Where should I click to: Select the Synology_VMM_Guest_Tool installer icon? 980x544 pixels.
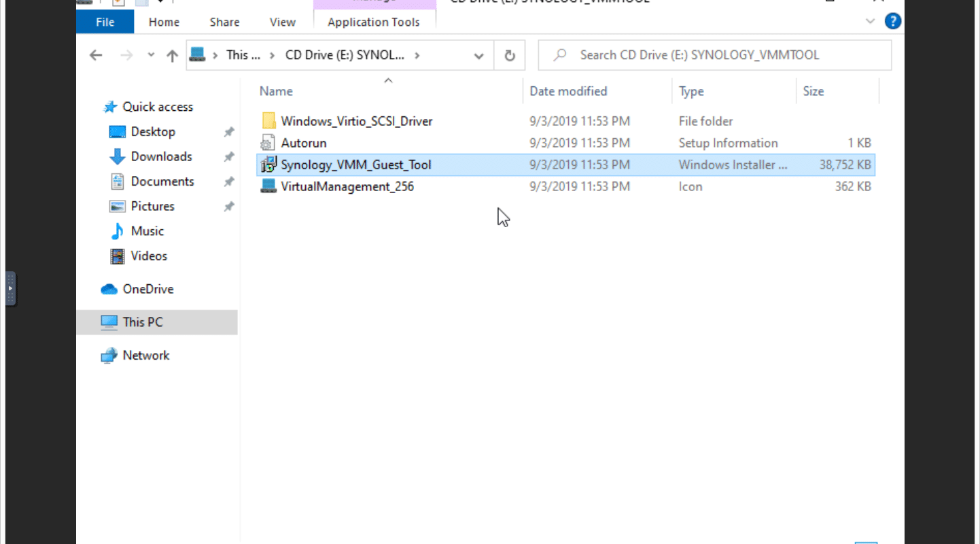[x=268, y=165]
